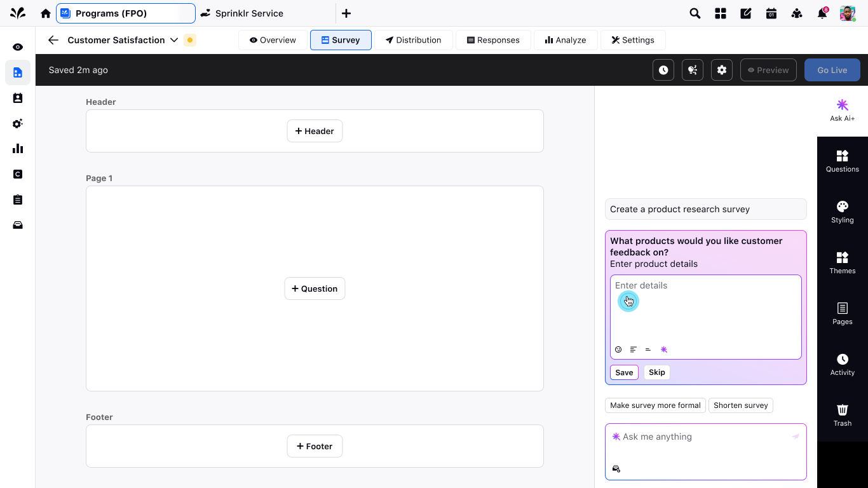Click the yellow status indicator dot
Viewport: 868px width, 488px height.
[189, 40]
